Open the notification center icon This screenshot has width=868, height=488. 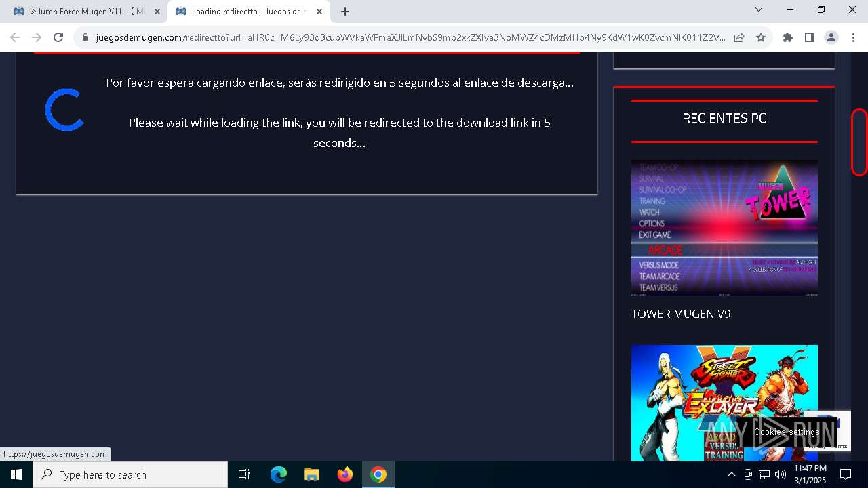click(846, 474)
